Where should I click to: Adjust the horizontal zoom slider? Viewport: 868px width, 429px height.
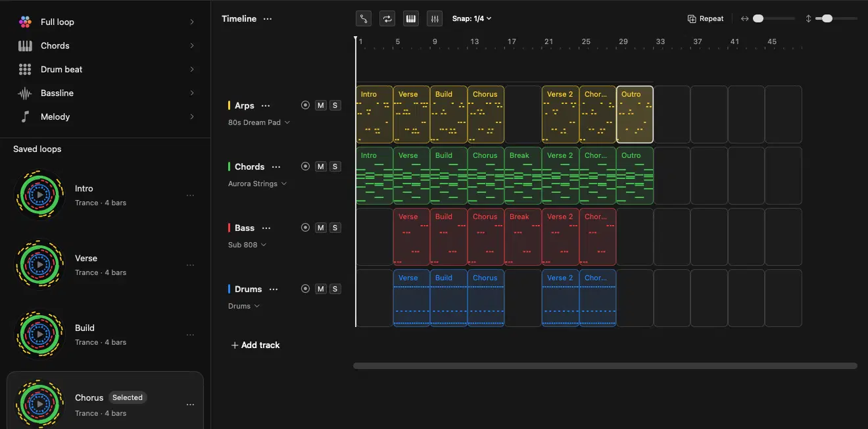[x=774, y=18]
